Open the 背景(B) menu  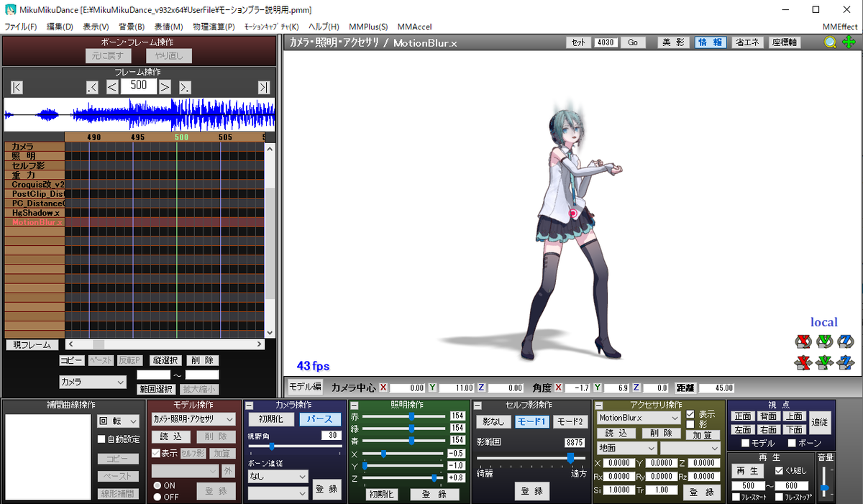tap(132, 27)
